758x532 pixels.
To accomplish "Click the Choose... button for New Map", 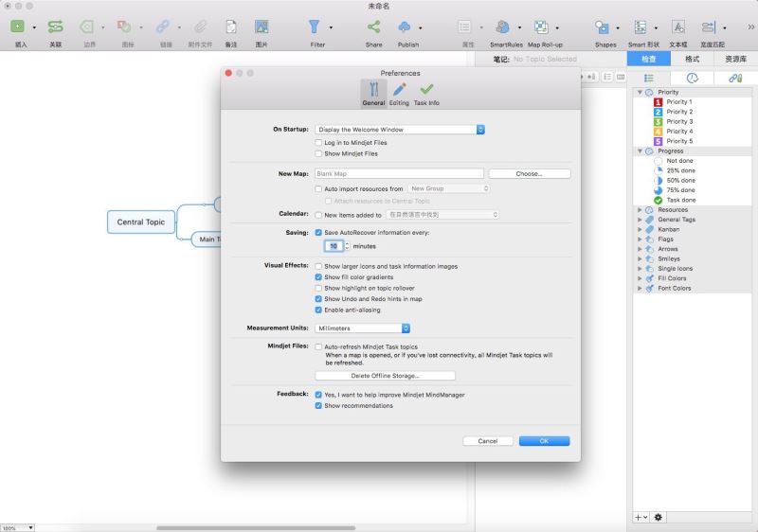I will point(530,173).
